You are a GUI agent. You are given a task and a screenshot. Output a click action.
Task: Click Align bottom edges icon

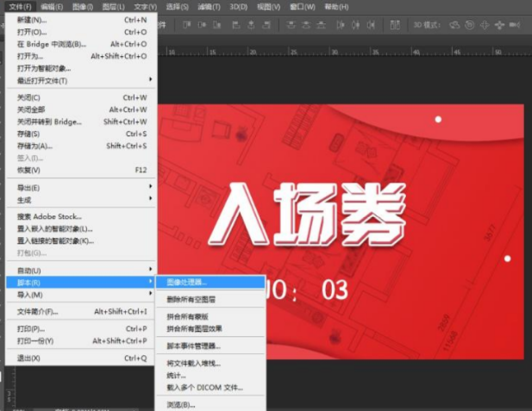pos(217,25)
